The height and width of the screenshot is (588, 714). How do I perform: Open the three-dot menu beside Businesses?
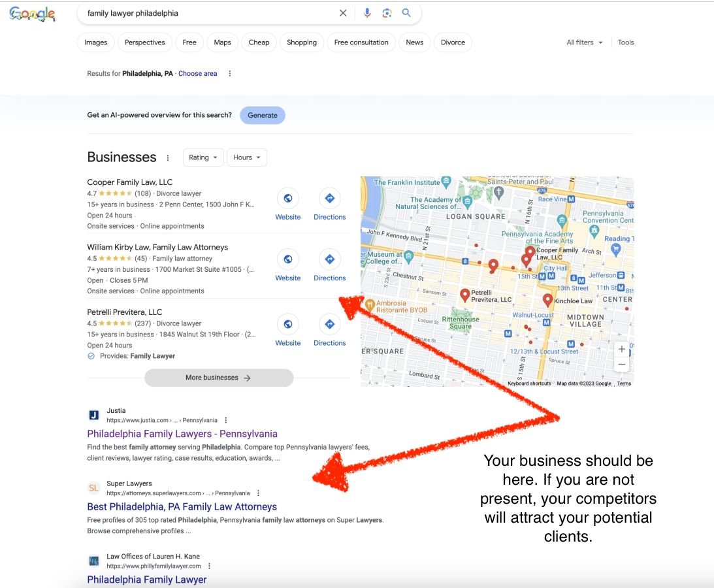[x=168, y=157]
